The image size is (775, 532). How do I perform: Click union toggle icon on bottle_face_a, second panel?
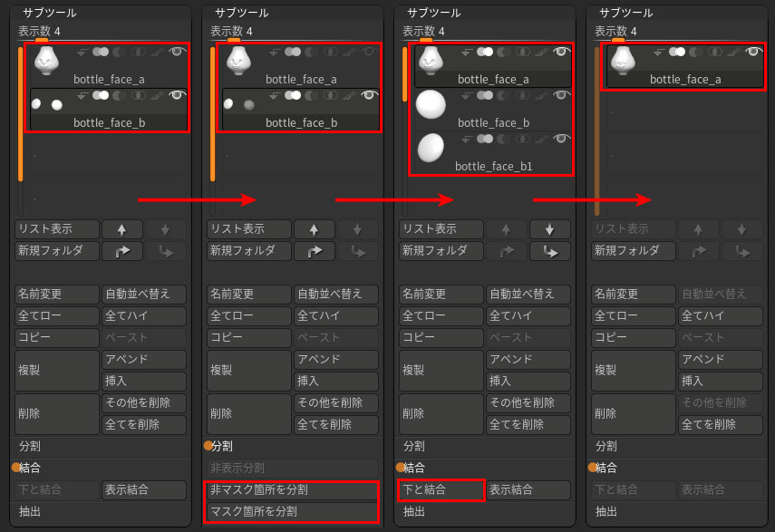pos(293,52)
